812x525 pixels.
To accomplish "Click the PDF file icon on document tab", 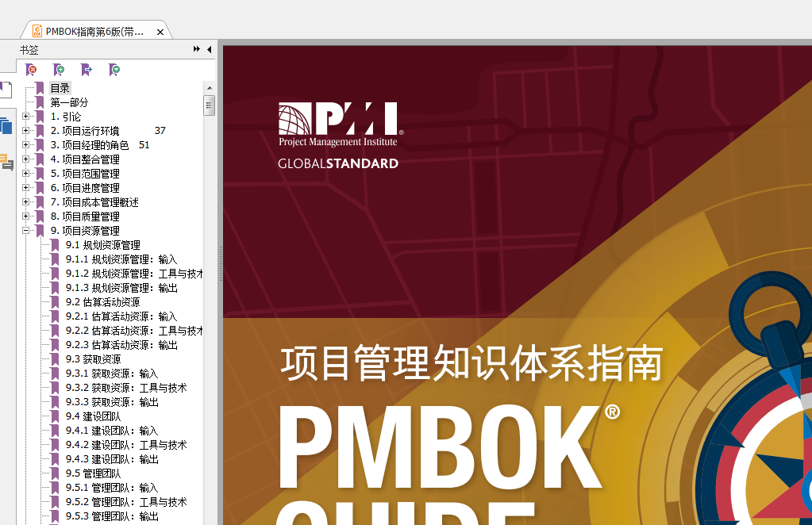I will [37, 32].
